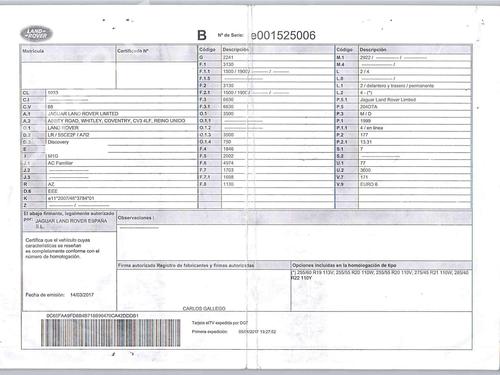Click 'AC Familiar' in row J.1

60,163
